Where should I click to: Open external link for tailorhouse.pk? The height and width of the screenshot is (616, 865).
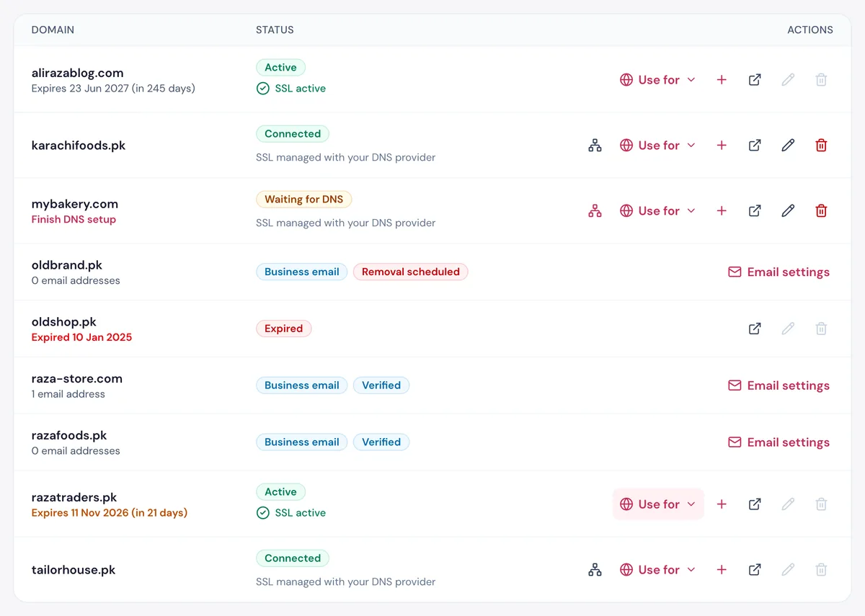tap(755, 570)
